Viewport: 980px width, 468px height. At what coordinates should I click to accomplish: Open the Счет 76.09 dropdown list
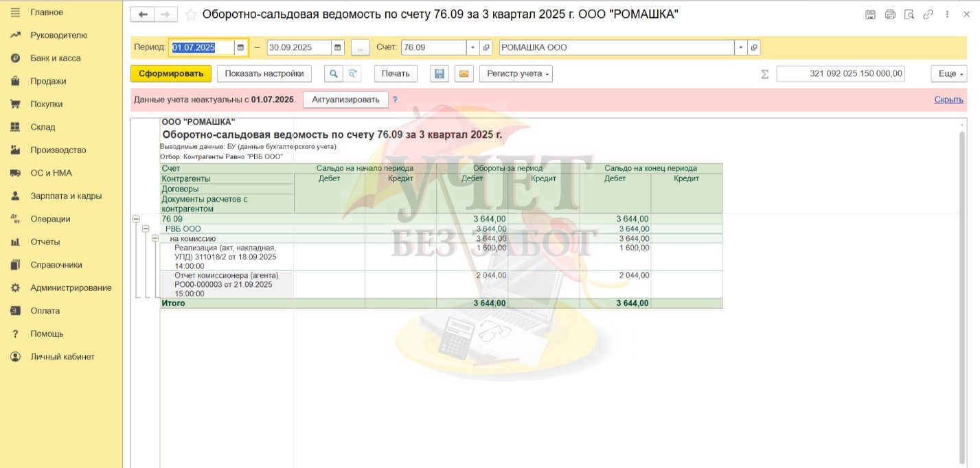[x=472, y=47]
